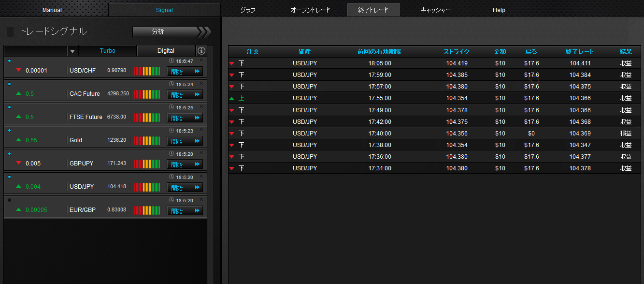644x284 pixels.
Task: Click the green up arrow on EUR/GBP signal
Action: pos(18,209)
